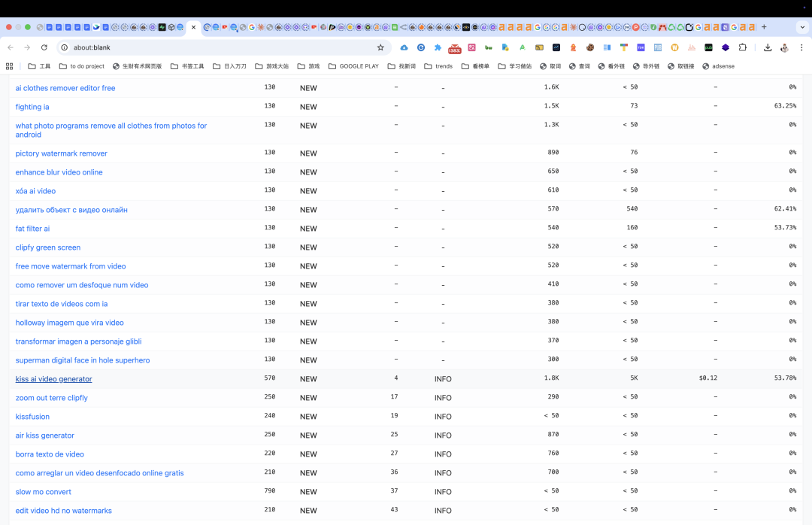Open the purple diamond extension icon
The image size is (812, 525).
tap(726, 47)
